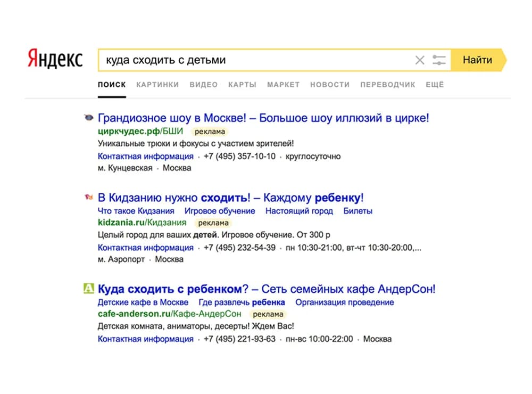Image resolution: width=532 pixels, height=394 pixels.
Task: Select the phone +7 (495) 221-93-63
Action: coord(239,339)
